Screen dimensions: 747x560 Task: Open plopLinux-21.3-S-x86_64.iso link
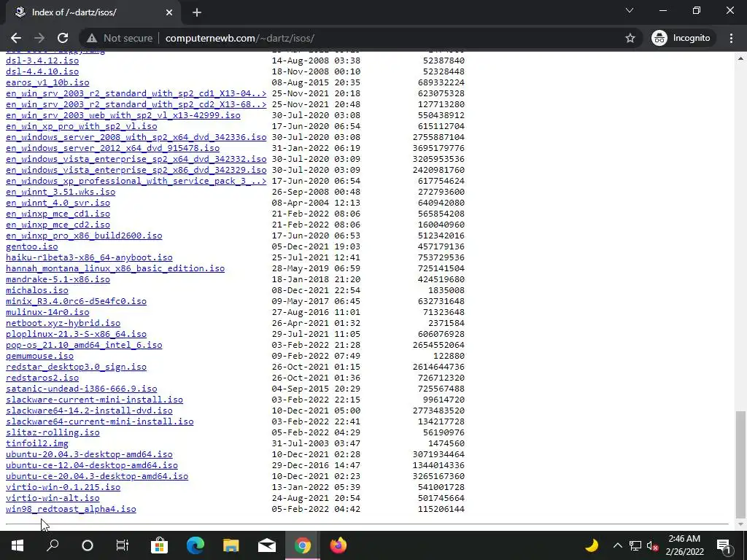coord(76,334)
